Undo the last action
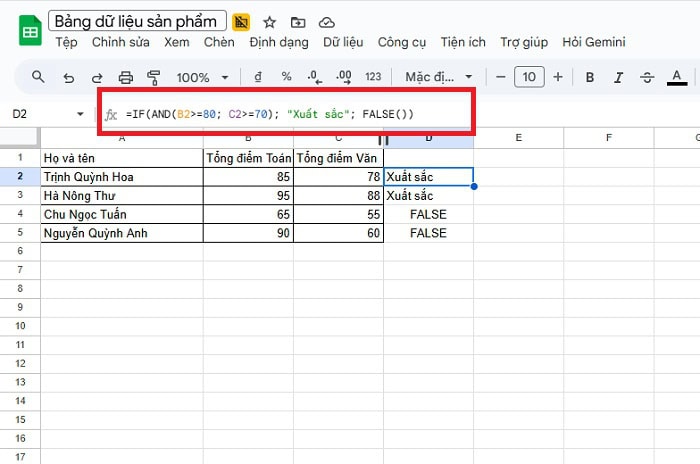This screenshot has width=700, height=464. point(68,77)
